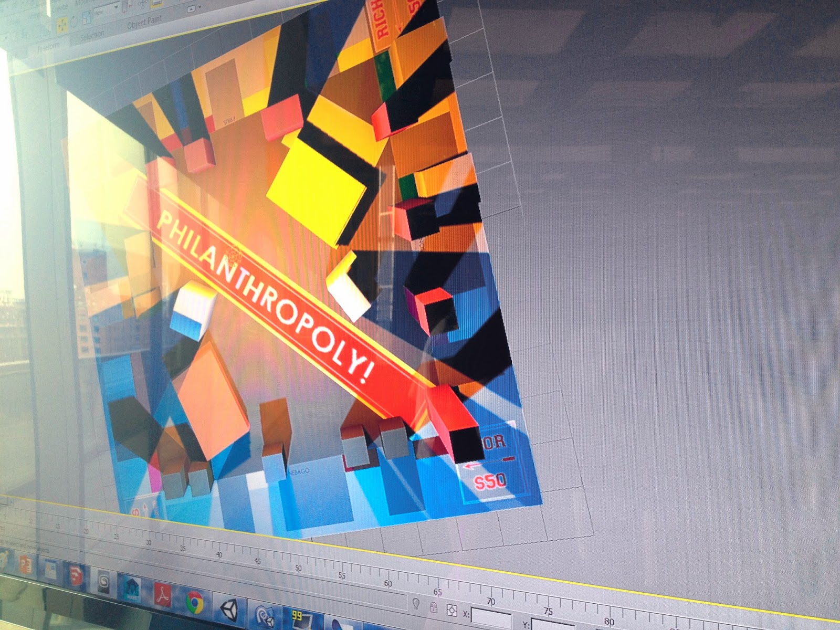This screenshot has width=840, height=630.
Task: Choose the Select and Scale tool
Action: click(86, 17)
